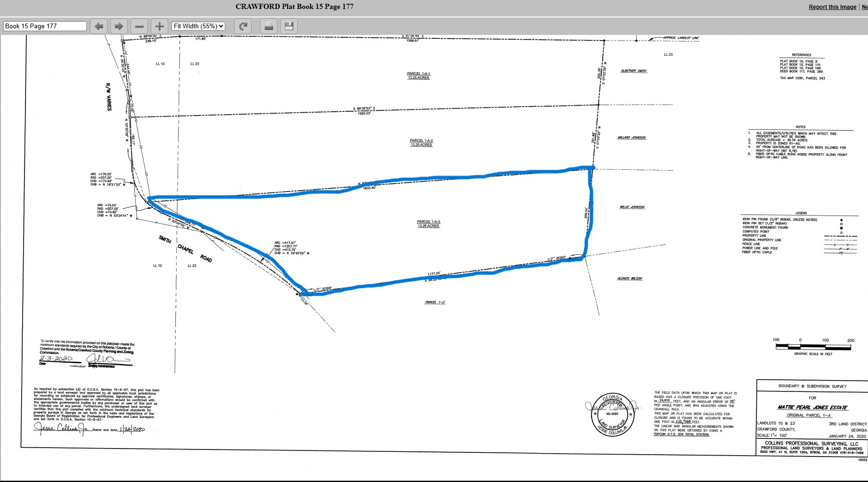The width and height of the screenshot is (868, 482).
Task: Zoom in using the plus button
Action: [160, 26]
